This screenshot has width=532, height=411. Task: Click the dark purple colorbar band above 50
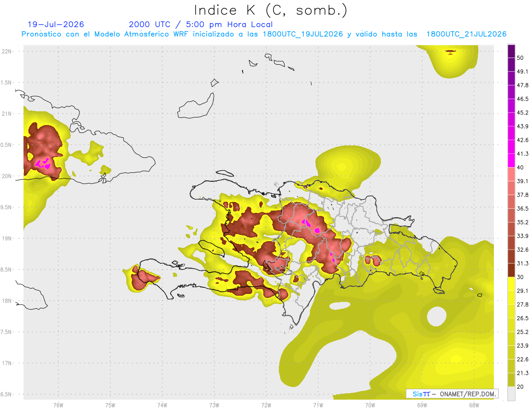point(511,51)
